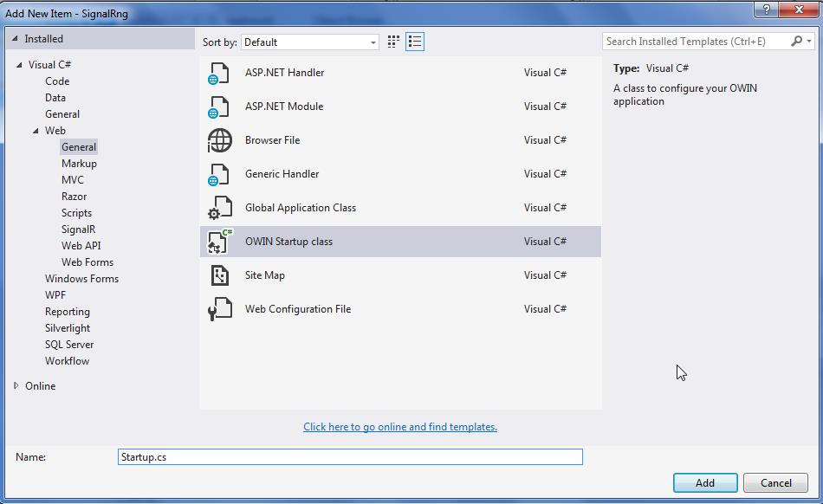Switch to small icons list view
Screen dimensions: 823x504
(x=415, y=42)
